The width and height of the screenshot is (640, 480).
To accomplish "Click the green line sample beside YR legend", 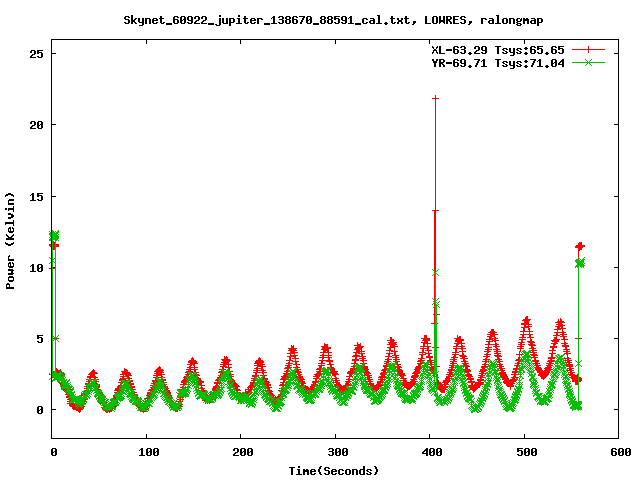I will (588, 63).
